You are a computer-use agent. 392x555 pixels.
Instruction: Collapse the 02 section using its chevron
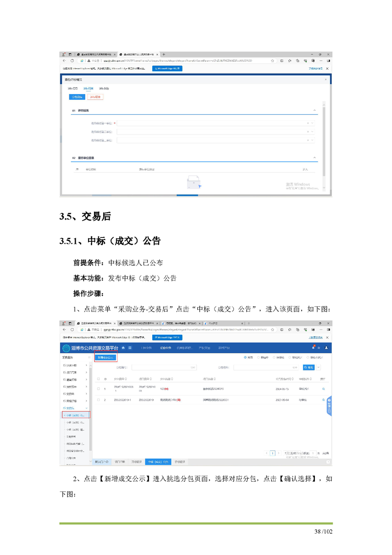click(x=315, y=158)
